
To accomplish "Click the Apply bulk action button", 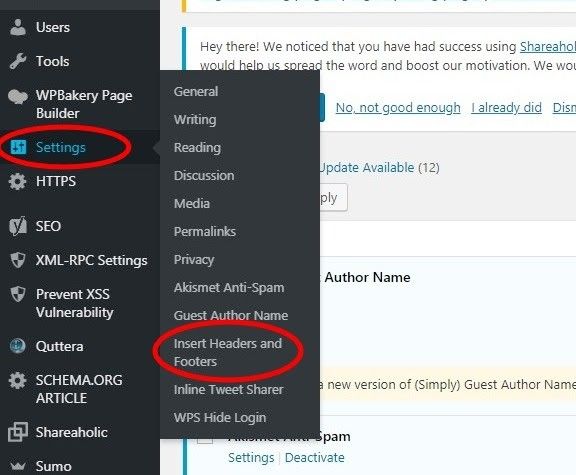I will click(x=333, y=198).
